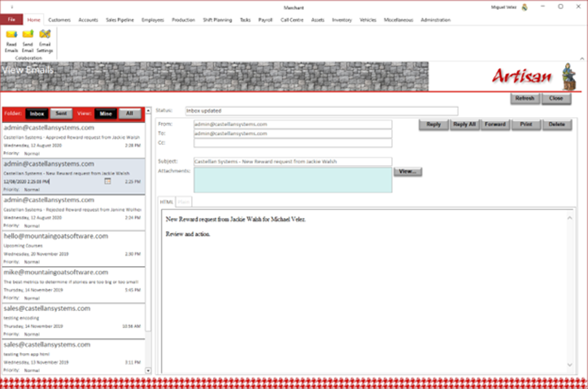The height and width of the screenshot is (389, 588).
Task: Open the date picker calendar icon in selected email
Action: [108, 181]
